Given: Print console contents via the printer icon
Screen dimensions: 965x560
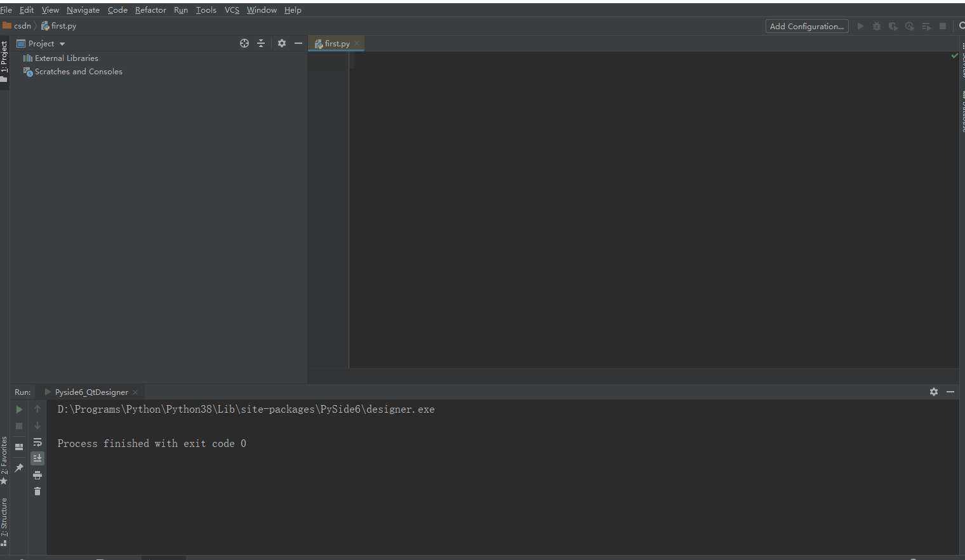Looking at the screenshot, I should pyautogui.click(x=37, y=474).
